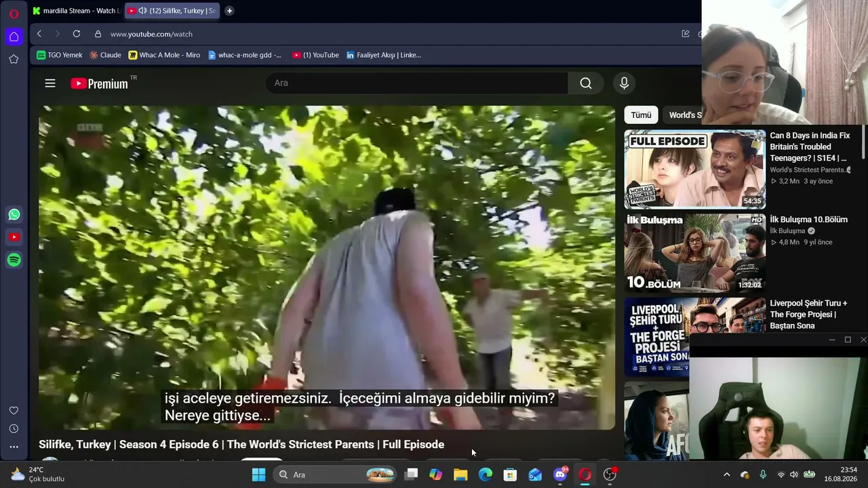Open the weather widget '24°C Çok bulutlu'
Screen dimensions: 868x488
(37, 474)
